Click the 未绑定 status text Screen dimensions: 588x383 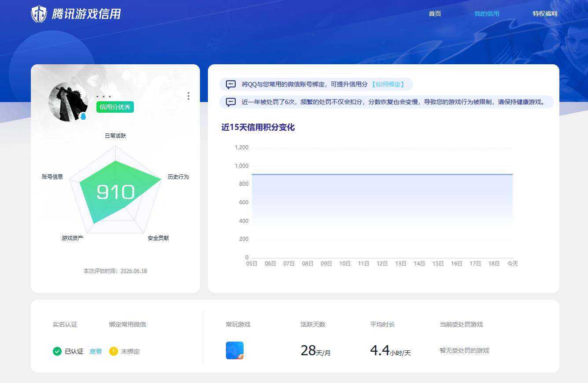pyautogui.click(x=130, y=351)
